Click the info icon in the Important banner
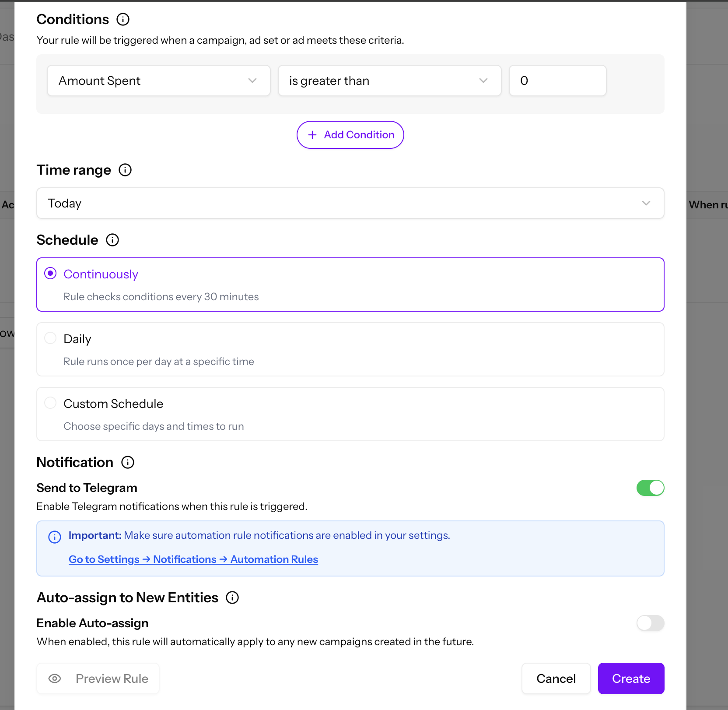The height and width of the screenshot is (710, 728). coord(54,537)
